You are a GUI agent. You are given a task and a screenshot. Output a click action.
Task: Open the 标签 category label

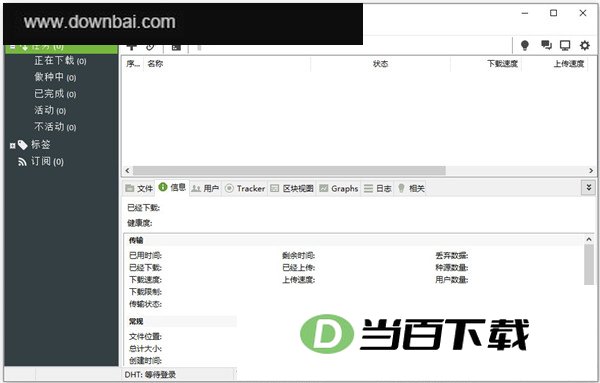[41, 145]
